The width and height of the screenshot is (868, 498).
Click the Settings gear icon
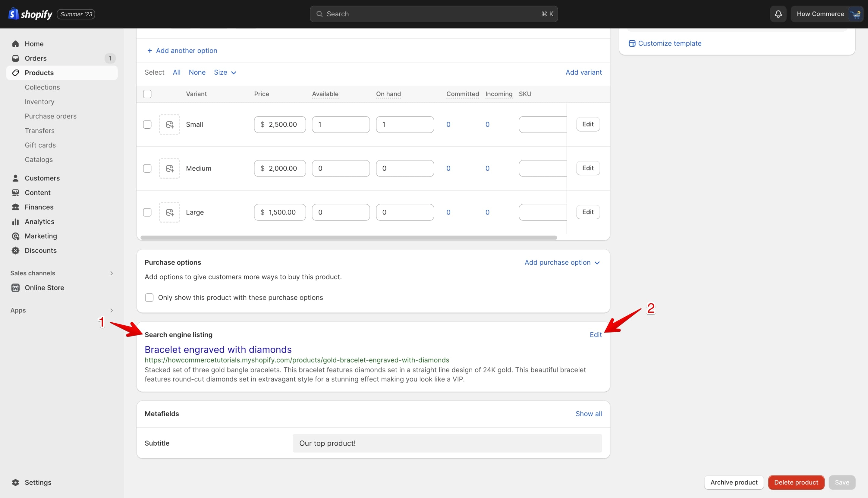tap(15, 482)
